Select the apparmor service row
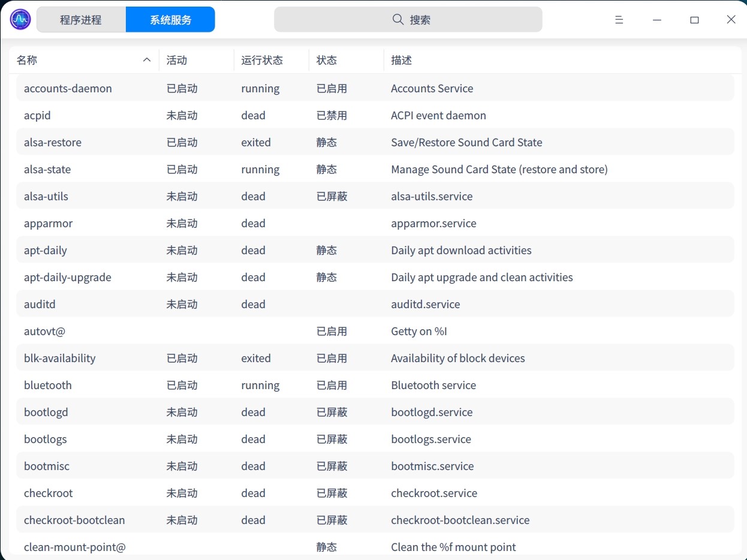Screen dimensions: 747x560 240,223
